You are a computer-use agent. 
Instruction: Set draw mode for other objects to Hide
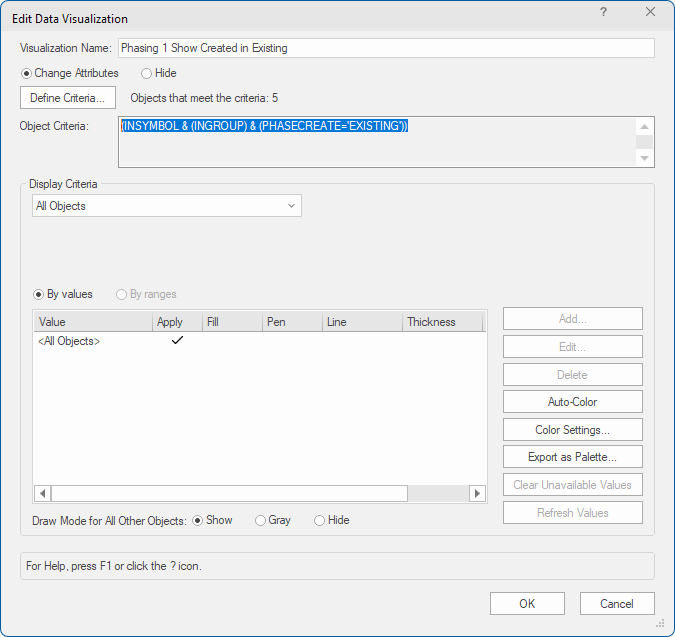click(x=320, y=520)
